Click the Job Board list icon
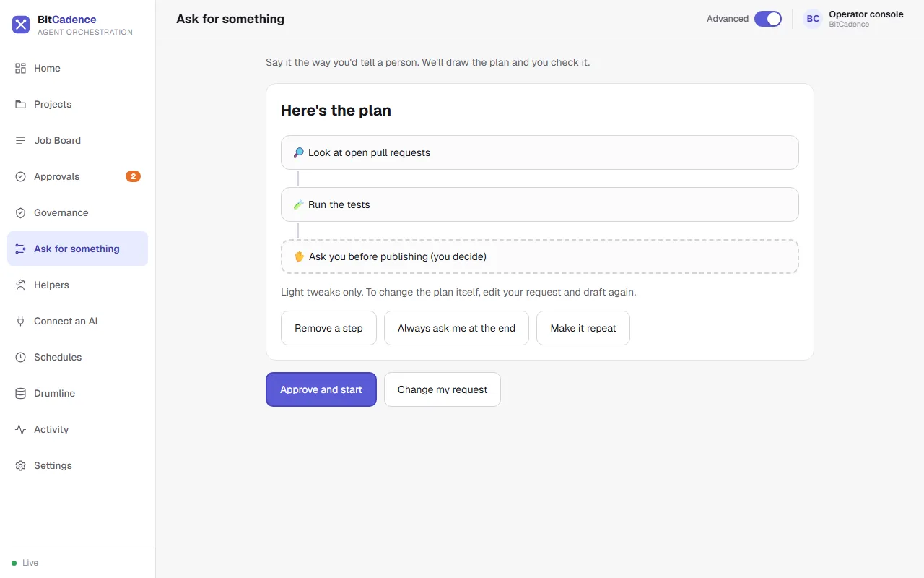 tap(20, 140)
